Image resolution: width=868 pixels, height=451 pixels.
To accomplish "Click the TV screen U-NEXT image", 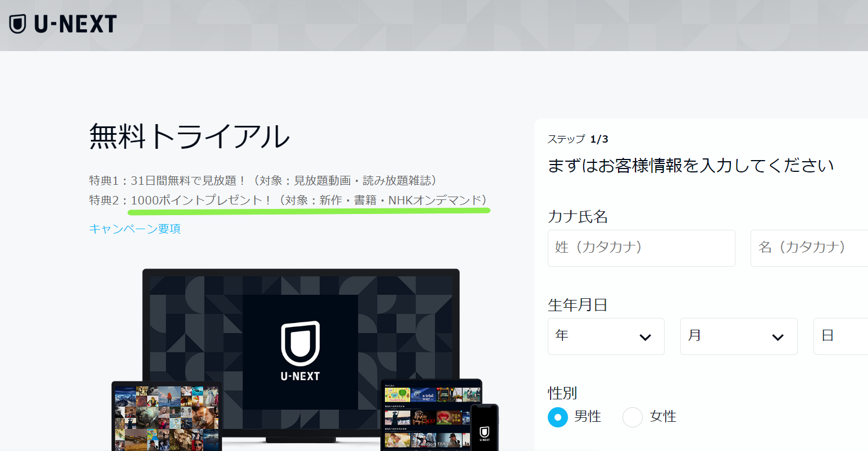I will [x=301, y=353].
